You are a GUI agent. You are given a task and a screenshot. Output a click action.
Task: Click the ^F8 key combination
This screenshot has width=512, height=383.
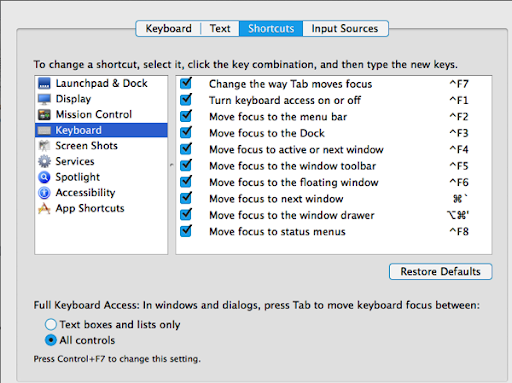459,231
